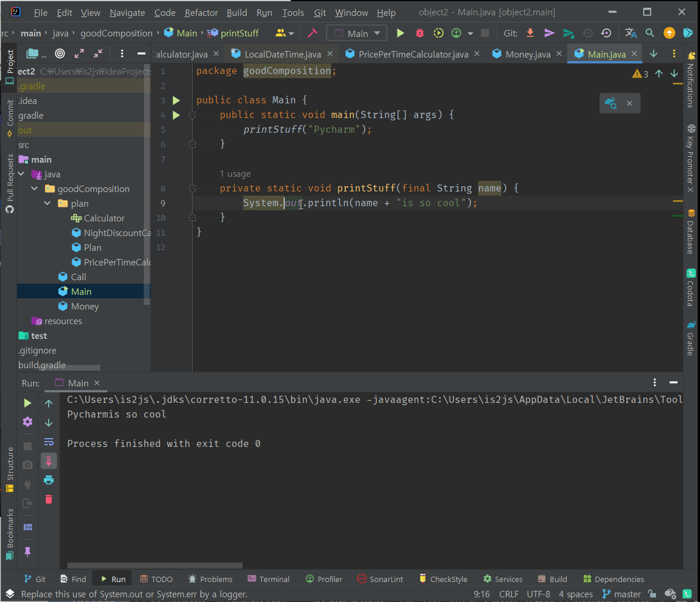Click the Git Update Project arrow icon
The height and width of the screenshot is (602, 700).
pyautogui.click(x=530, y=33)
